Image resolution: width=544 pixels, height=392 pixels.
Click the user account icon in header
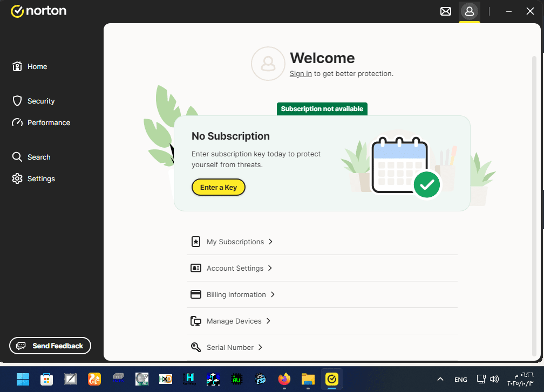[x=469, y=11]
